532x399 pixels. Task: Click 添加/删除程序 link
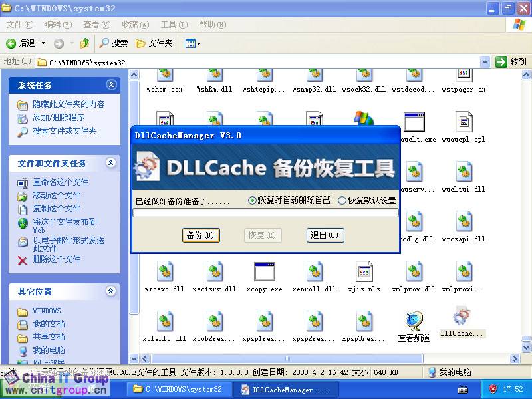[x=59, y=118]
